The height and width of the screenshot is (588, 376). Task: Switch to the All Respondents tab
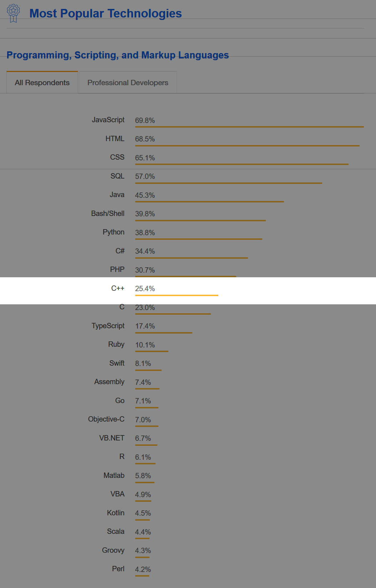pos(42,83)
